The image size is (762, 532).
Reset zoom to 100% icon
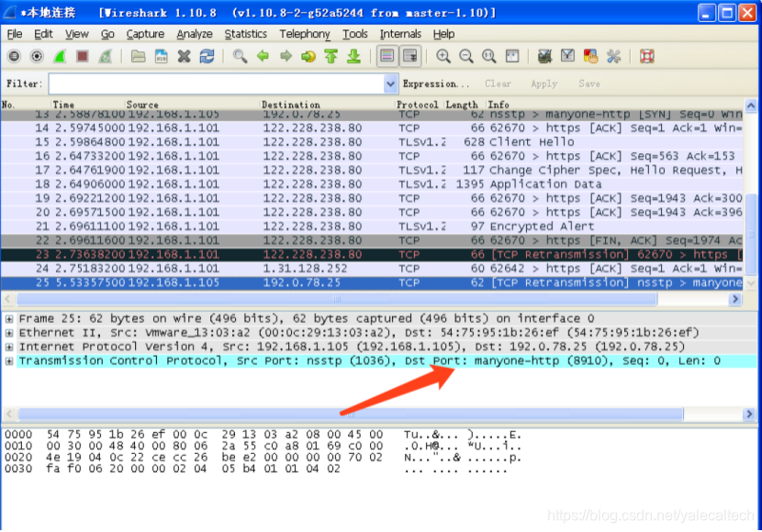point(489,56)
